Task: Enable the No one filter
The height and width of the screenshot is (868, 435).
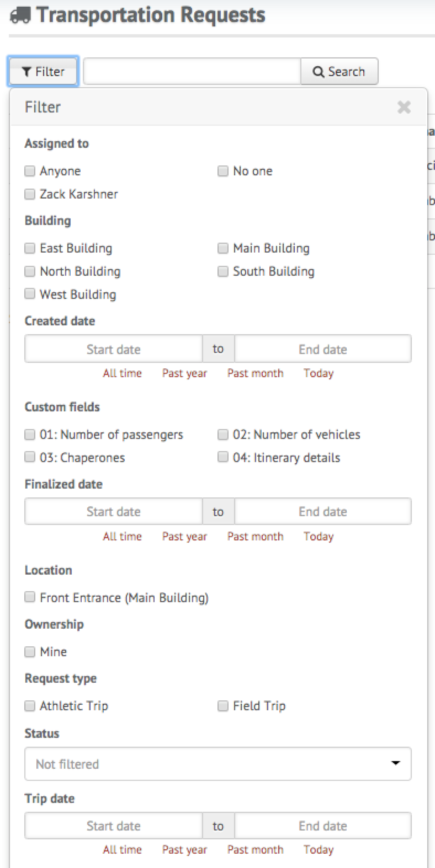Action: tap(223, 171)
